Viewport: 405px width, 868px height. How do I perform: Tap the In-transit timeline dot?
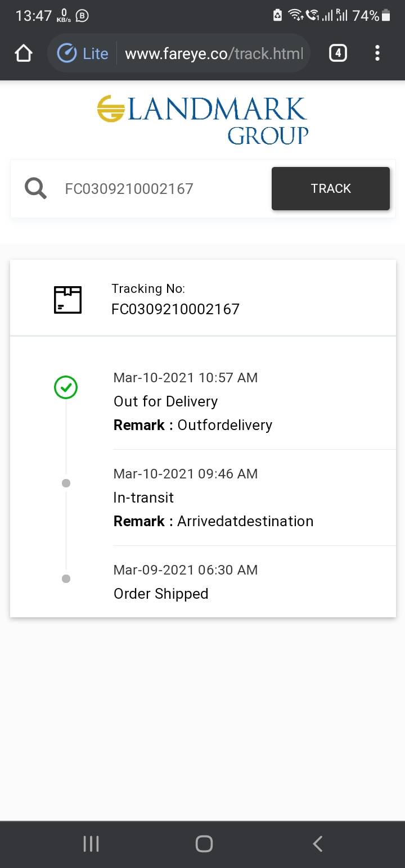pos(66,483)
